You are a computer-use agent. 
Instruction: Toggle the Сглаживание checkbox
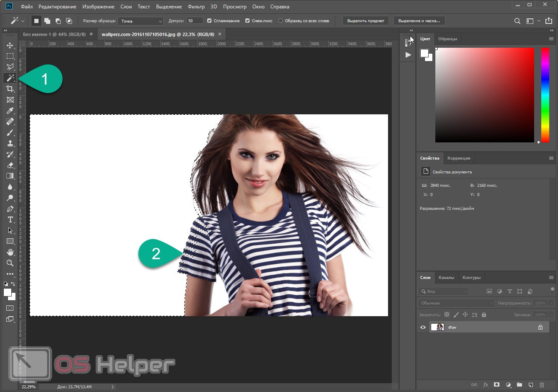[209, 21]
